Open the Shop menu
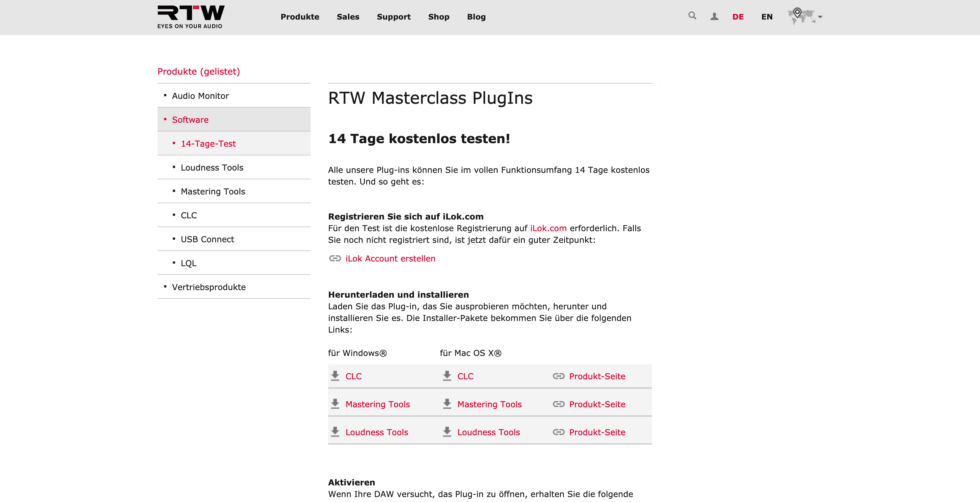The height and width of the screenshot is (502, 980). point(439,17)
